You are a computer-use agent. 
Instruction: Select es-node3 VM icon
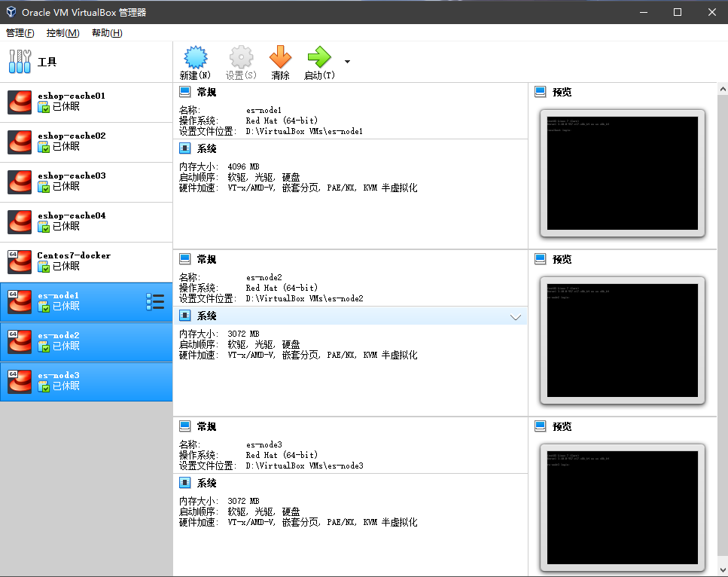coord(20,382)
